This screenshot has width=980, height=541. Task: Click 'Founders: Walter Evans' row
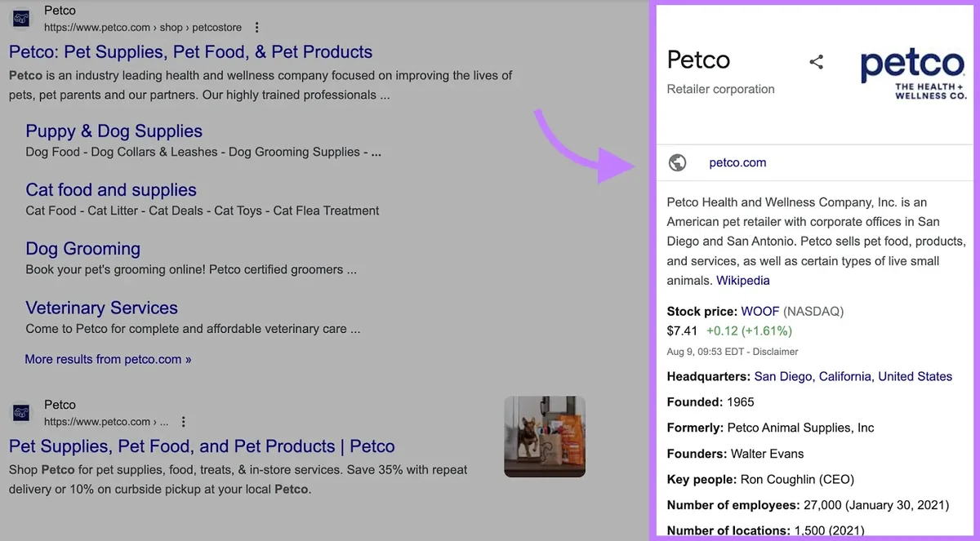coord(735,454)
